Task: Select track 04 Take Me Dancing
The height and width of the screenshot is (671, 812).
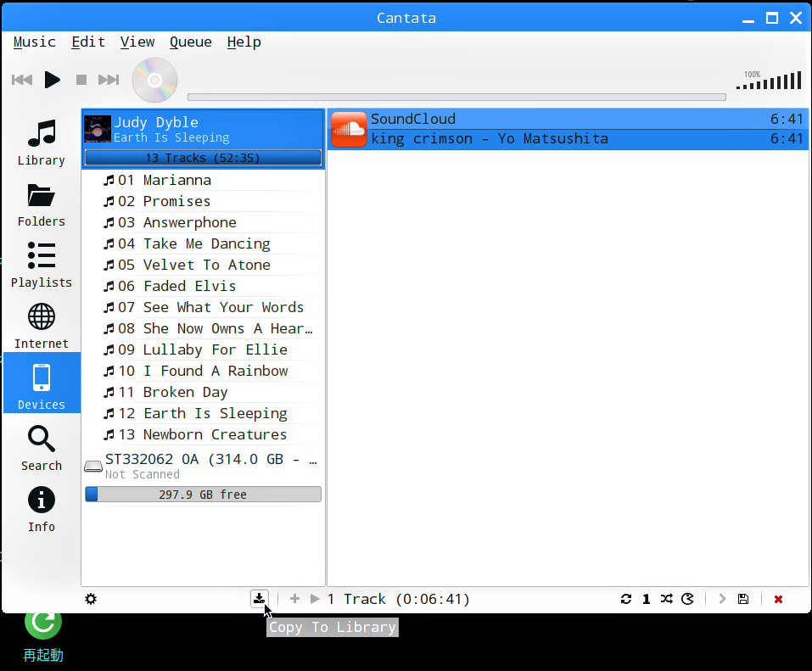Action: [x=203, y=243]
